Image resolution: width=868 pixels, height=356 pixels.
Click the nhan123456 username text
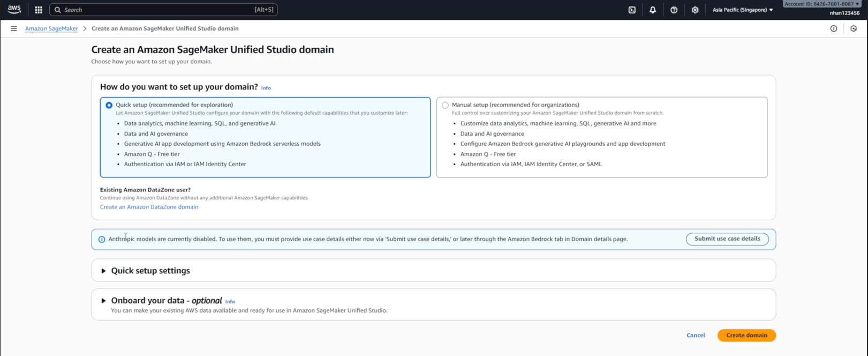pos(844,13)
